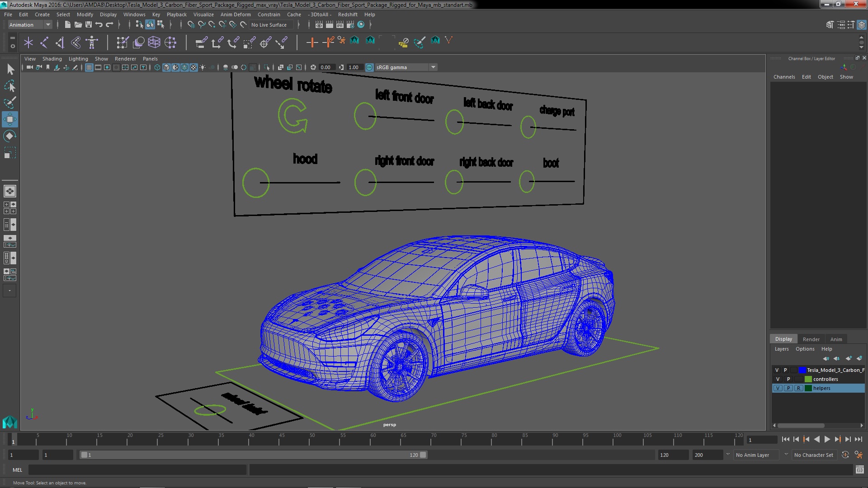Toggle visibility V of helpers layer
The image size is (868, 488).
[778, 388]
